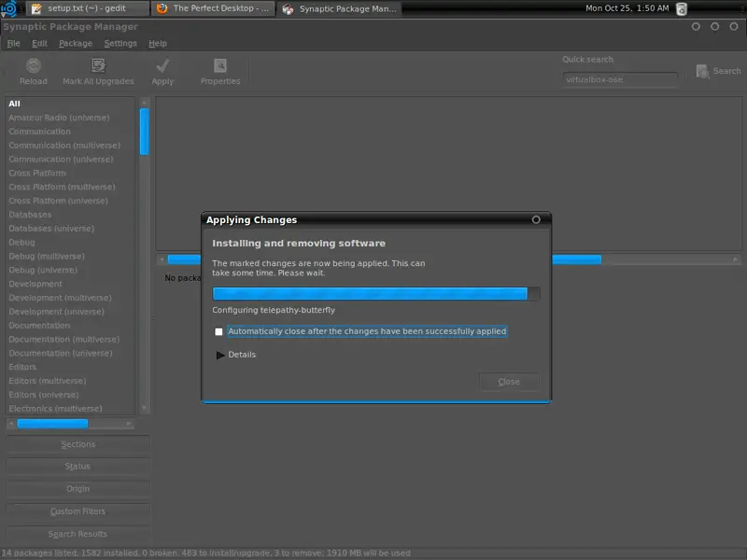The image size is (747, 560).
Task: Select the Documentation category
Action: pos(71,325)
